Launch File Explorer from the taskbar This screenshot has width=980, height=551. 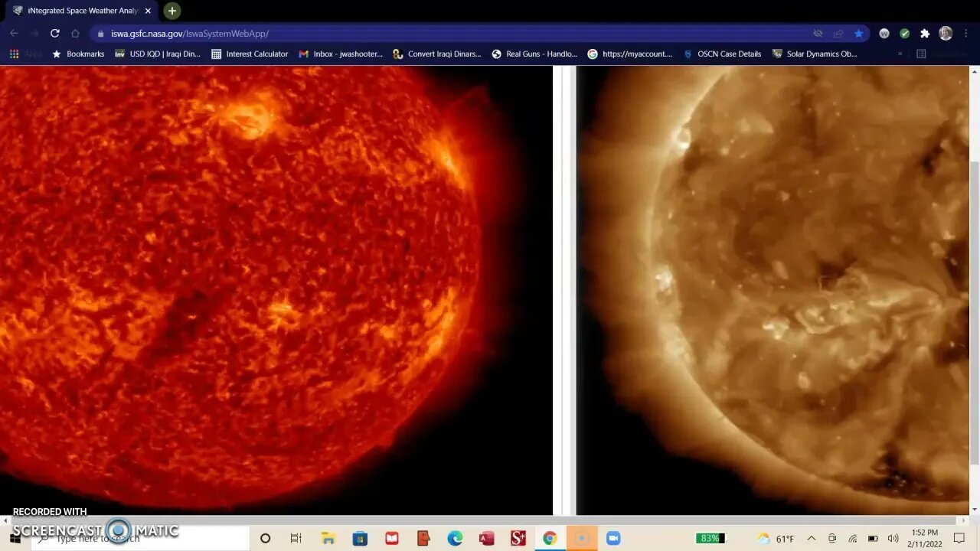[x=328, y=539]
